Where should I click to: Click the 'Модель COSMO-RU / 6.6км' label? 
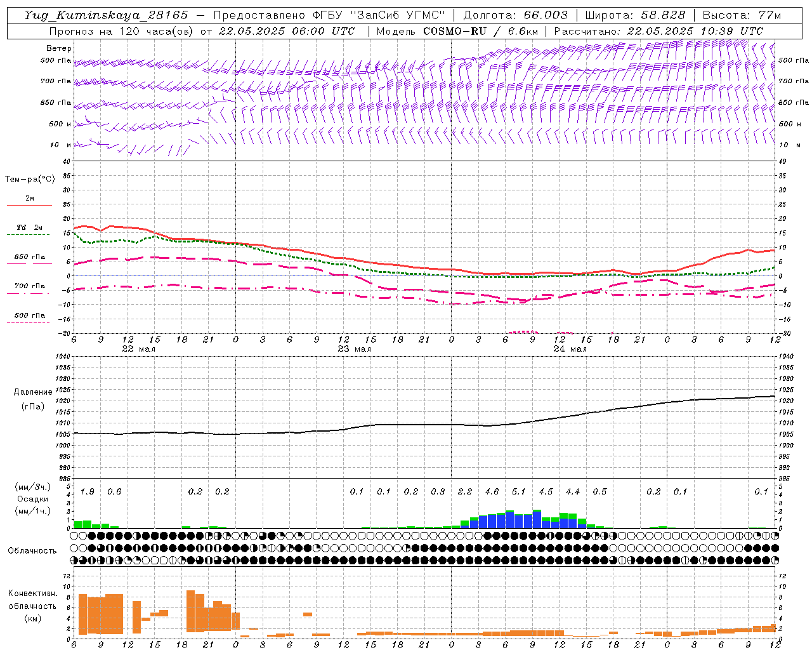[457, 31]
